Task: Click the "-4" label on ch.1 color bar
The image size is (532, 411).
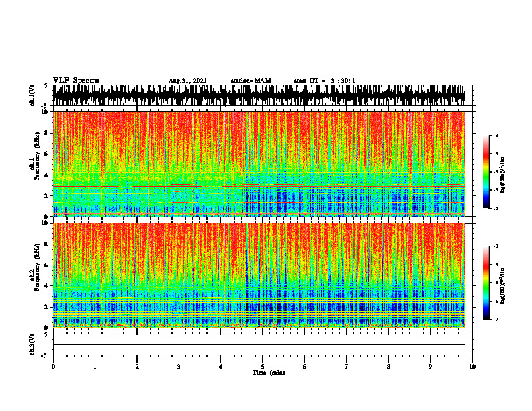Action: [x=496, y=154]
